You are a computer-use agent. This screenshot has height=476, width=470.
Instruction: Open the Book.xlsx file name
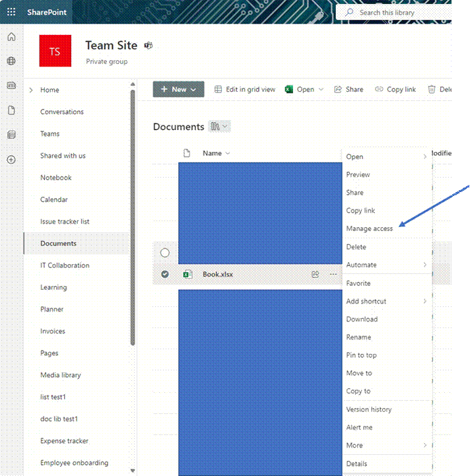[x=218, y=274]
